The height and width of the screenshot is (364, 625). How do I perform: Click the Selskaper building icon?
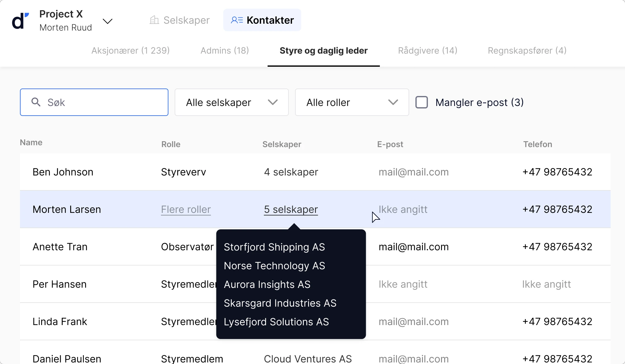pyautogui.click(x=154, y=20)
